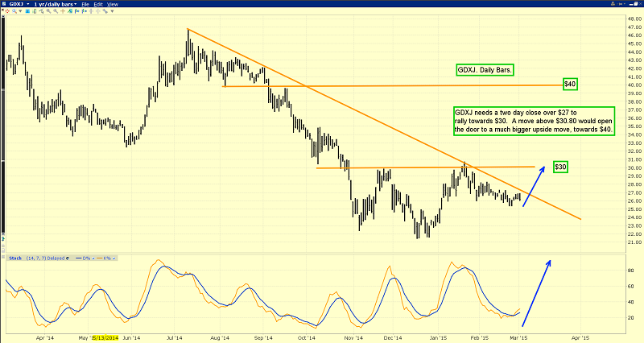Click the link chain toolbar icon

coord(105,11)
